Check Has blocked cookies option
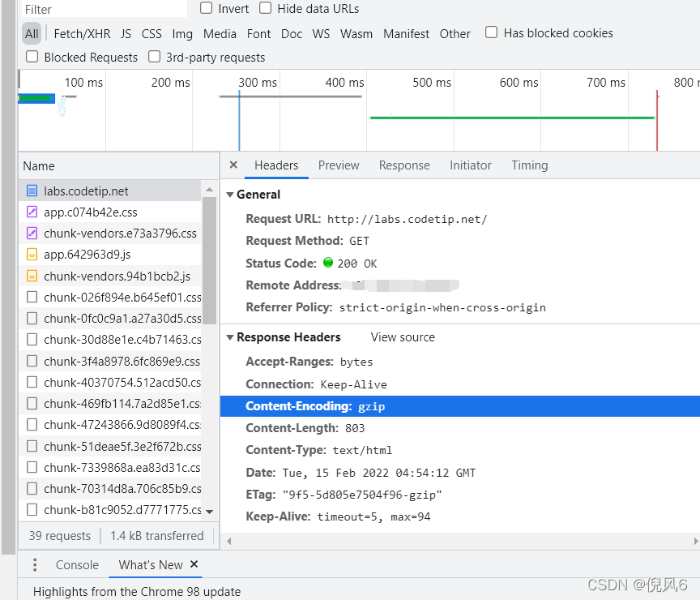This screenshot has width=700, height=600. click(491, 32)
